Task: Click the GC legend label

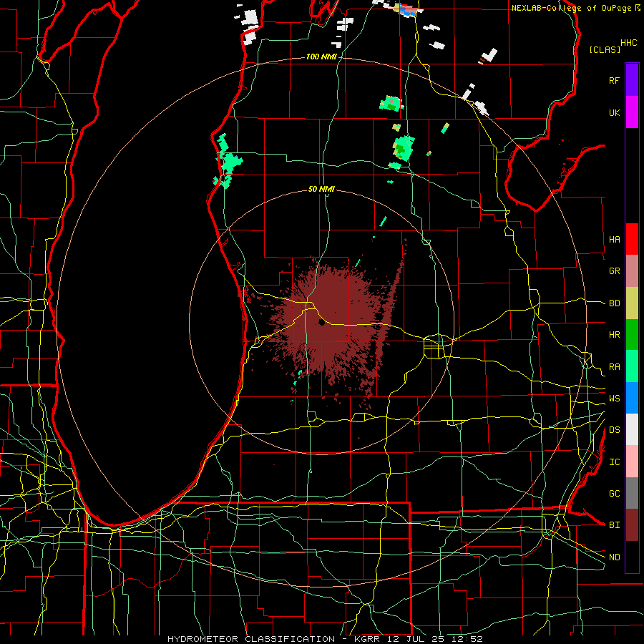Action: (x=614, y=494)
